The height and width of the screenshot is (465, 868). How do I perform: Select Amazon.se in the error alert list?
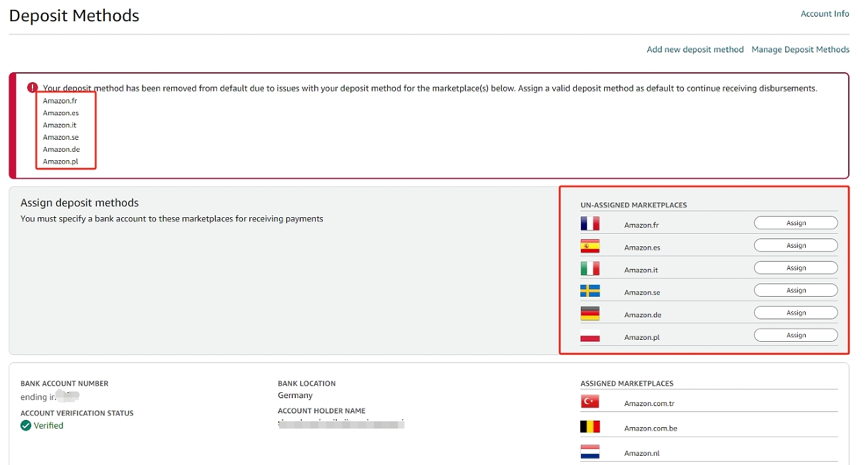(61, 137)
